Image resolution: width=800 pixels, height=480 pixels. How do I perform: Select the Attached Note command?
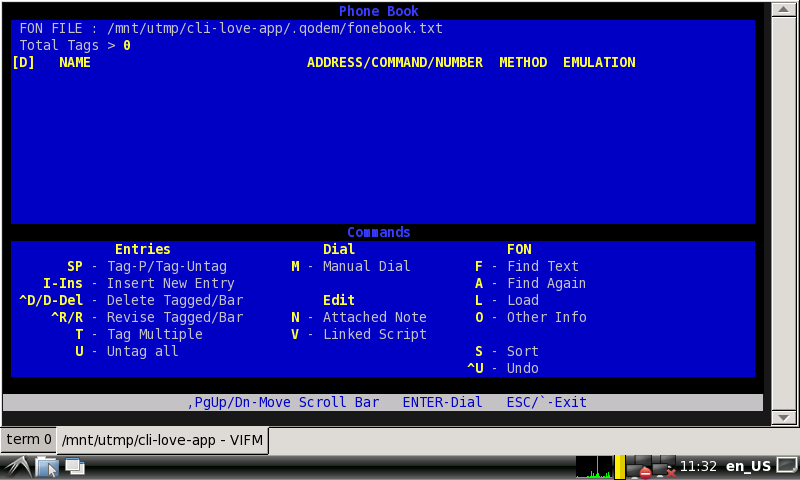(x=359, y=317)
